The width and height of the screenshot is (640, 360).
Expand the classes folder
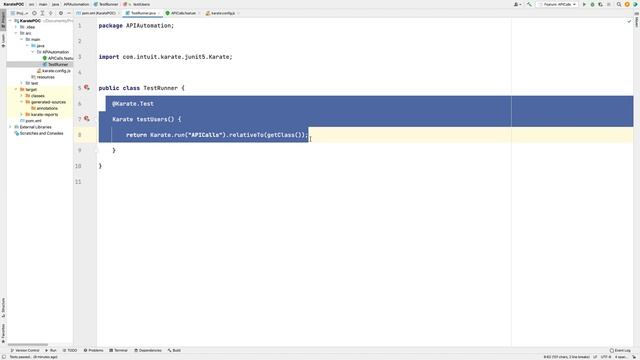click(x=22, y=96)
